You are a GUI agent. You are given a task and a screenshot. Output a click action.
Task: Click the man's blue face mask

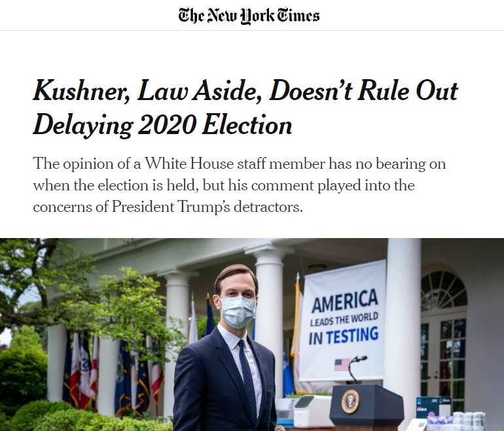click(x=238, y=310)
